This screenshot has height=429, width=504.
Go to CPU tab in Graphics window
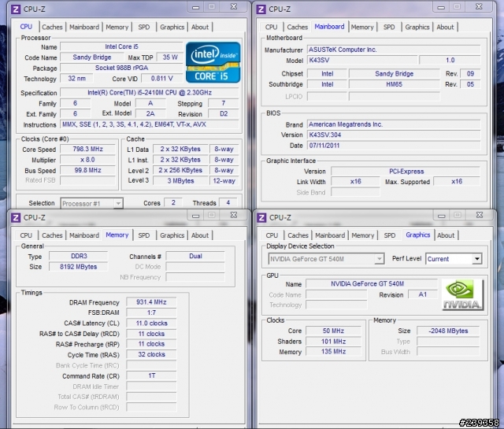coord(272,235)
